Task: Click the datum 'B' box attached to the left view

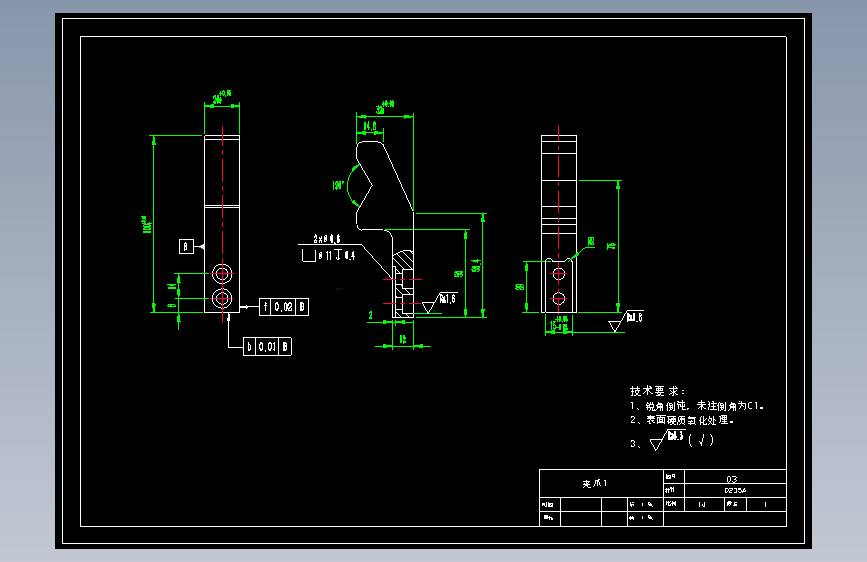Action: (x=186, y=247)
